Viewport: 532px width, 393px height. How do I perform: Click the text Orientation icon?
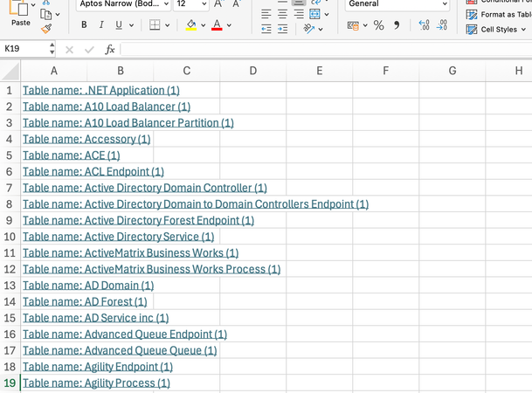pyautogui.click(x=308, y=29)
